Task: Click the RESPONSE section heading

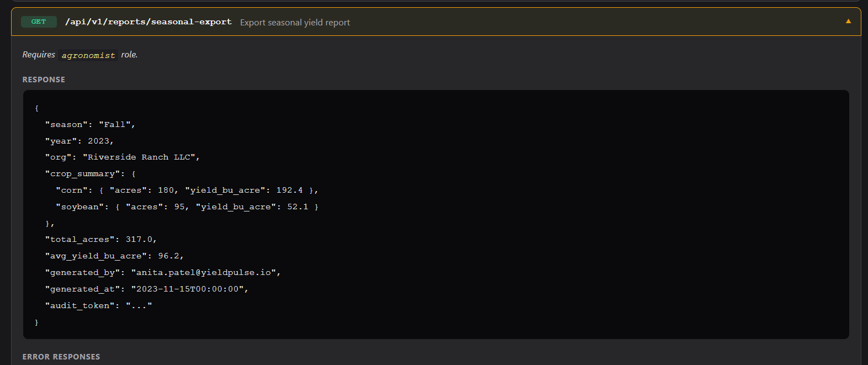Action: (x=44, y=80)
